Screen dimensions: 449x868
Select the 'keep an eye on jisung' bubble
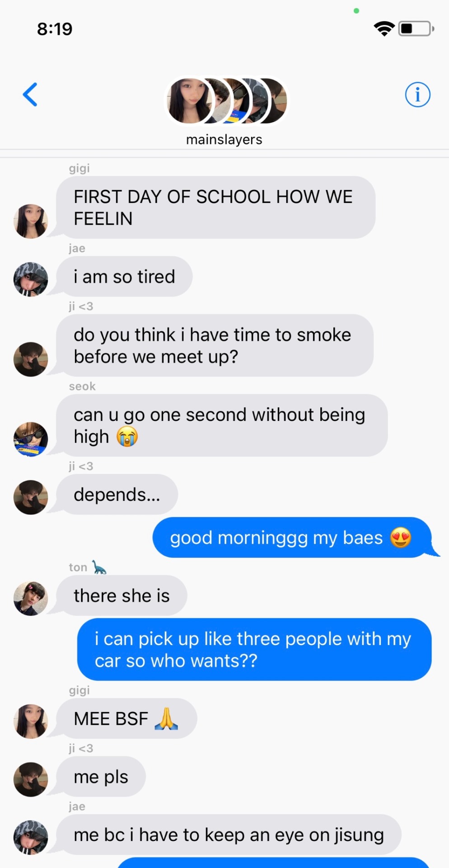[229, 835]
